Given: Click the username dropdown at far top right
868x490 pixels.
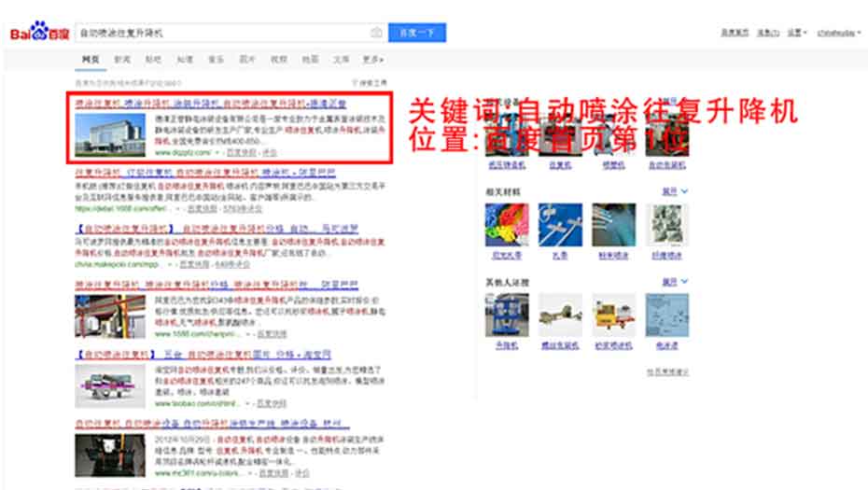Looking at the screenshot, I should point(837,33).
